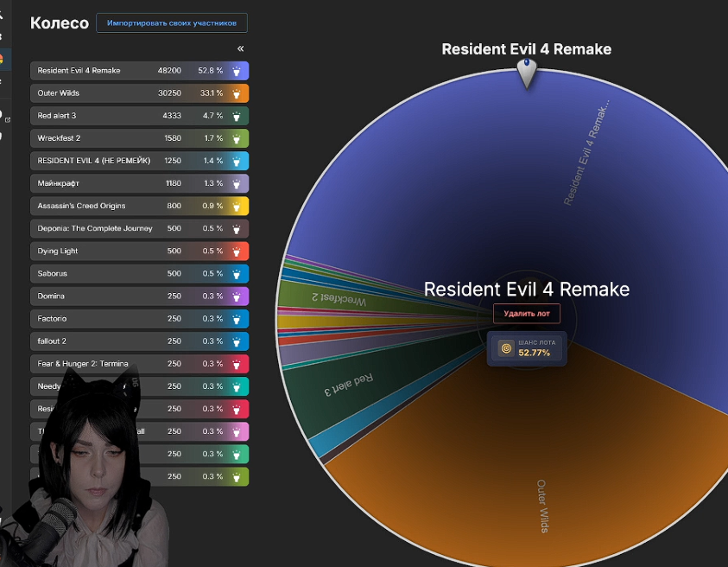Click the 1.7 % chance value
The height and width of the screenshot is (567, 728).
[x=213, y=138]
